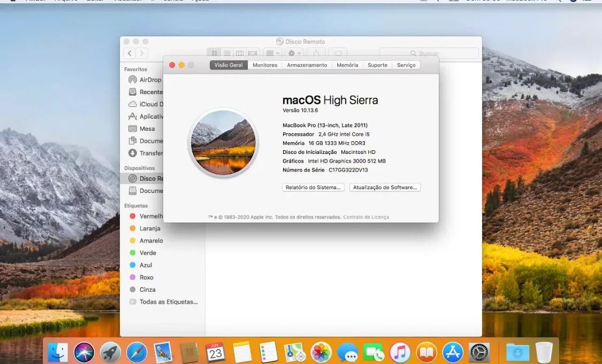Open Contrato de Licença link
This screenshot has height=364, width=602.
click(366, 217)
